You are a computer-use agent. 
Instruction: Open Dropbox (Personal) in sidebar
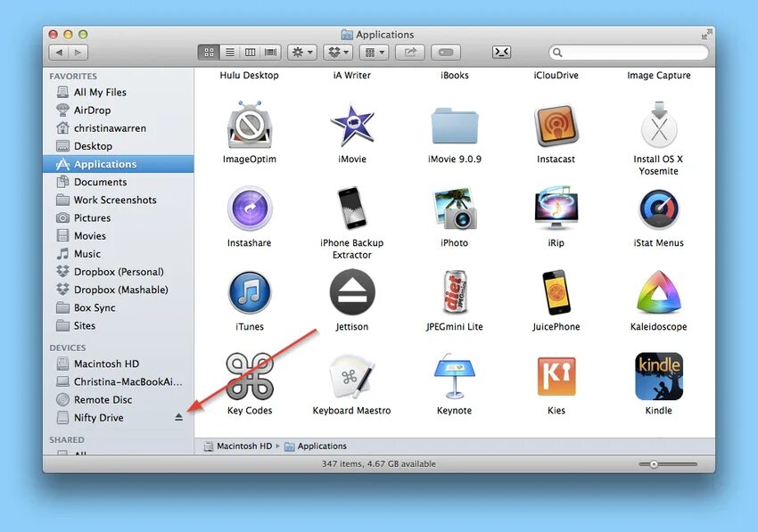(118, 272)
